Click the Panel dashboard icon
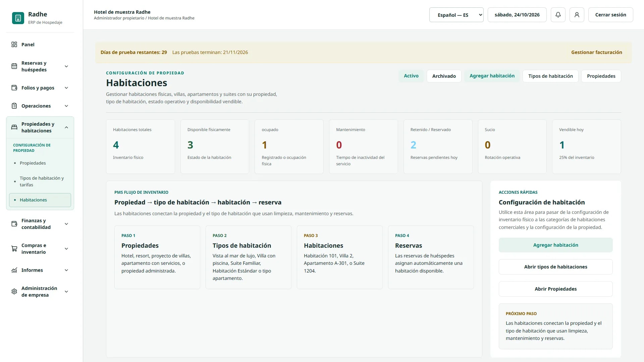 14,45
